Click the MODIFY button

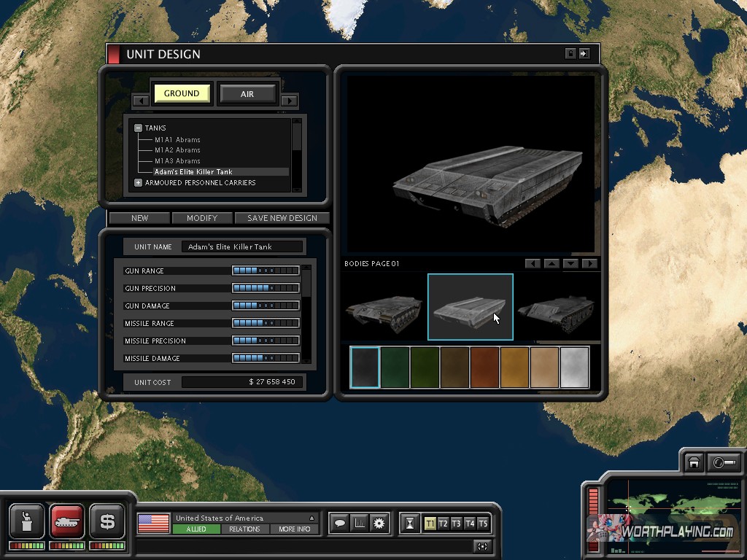[202, 218]
